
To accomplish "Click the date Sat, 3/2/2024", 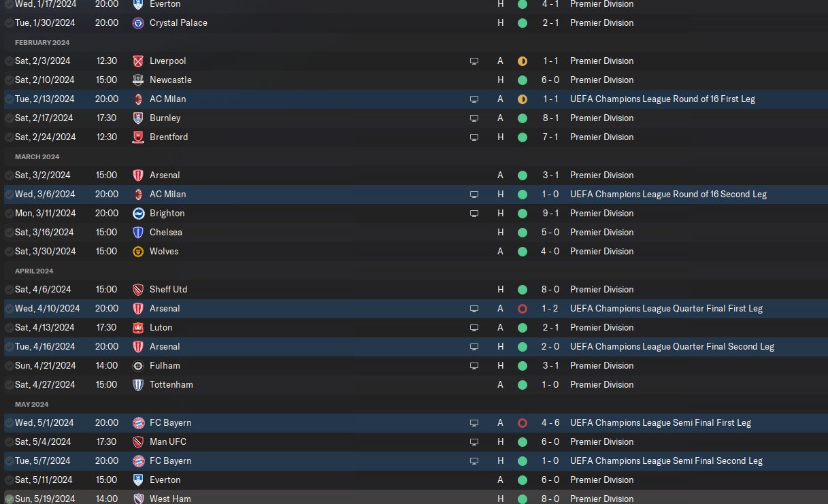I will coord(45,175).
